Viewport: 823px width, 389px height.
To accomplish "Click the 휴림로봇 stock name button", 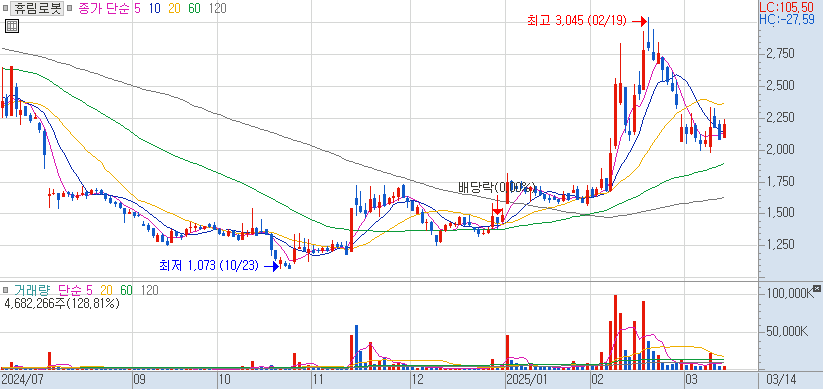I will pyautogui.click(x=38, y=8).
